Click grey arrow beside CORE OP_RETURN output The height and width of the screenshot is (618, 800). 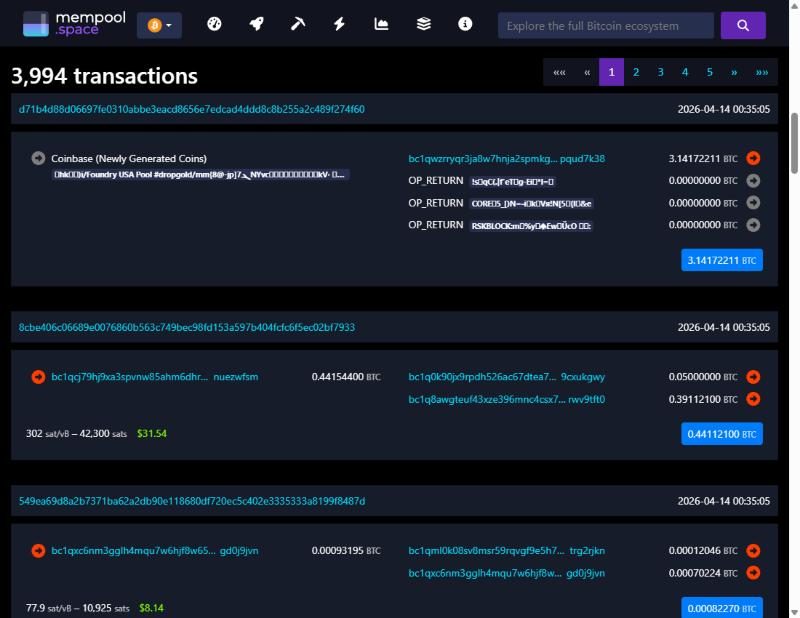753,203
